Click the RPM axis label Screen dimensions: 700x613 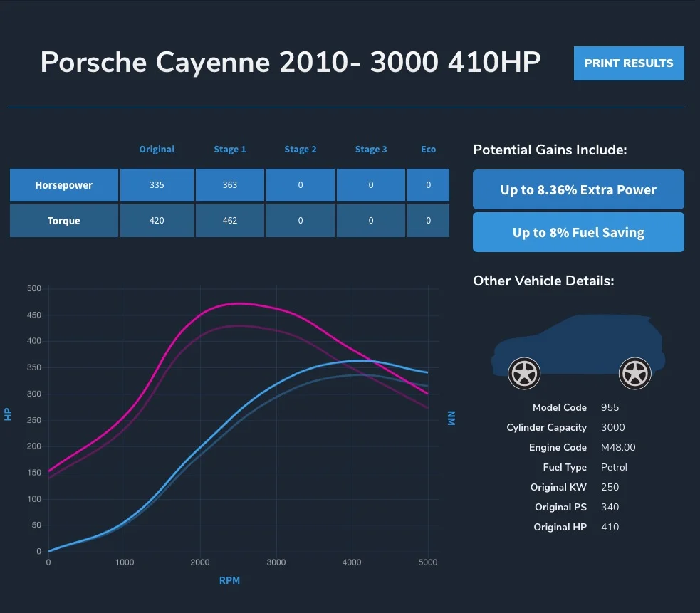click(x=229, y=580)
